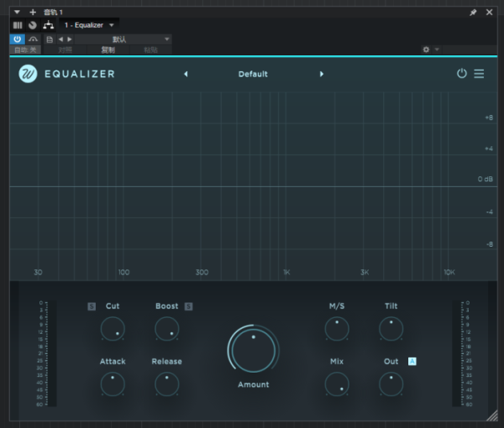Click the Attack knob

click(113, 384)
